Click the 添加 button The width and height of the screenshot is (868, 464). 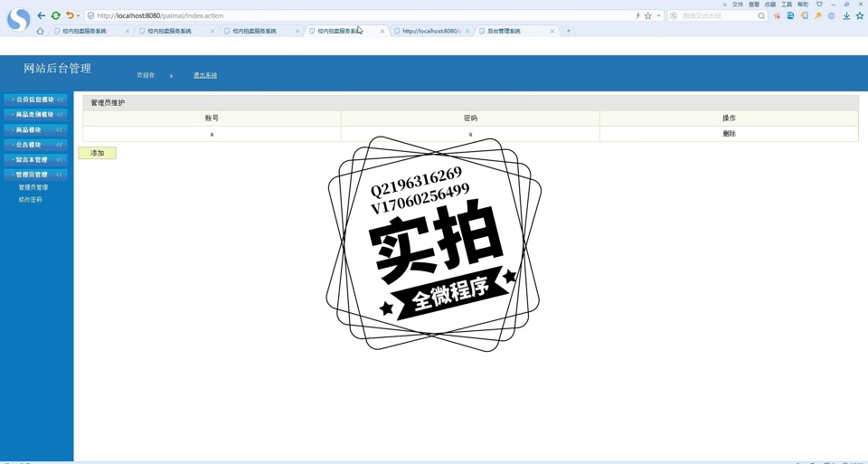[x=97, y=153]
